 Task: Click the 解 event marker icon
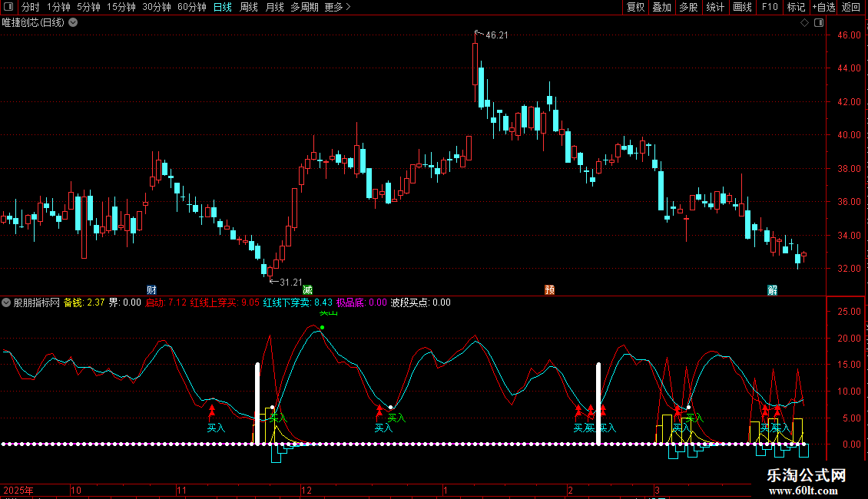tap(772, 290)
